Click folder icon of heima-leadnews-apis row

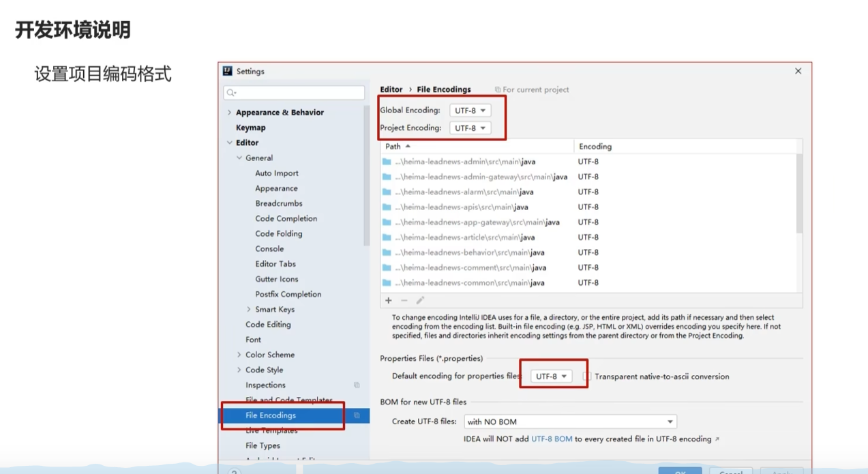tap(387, 207)
